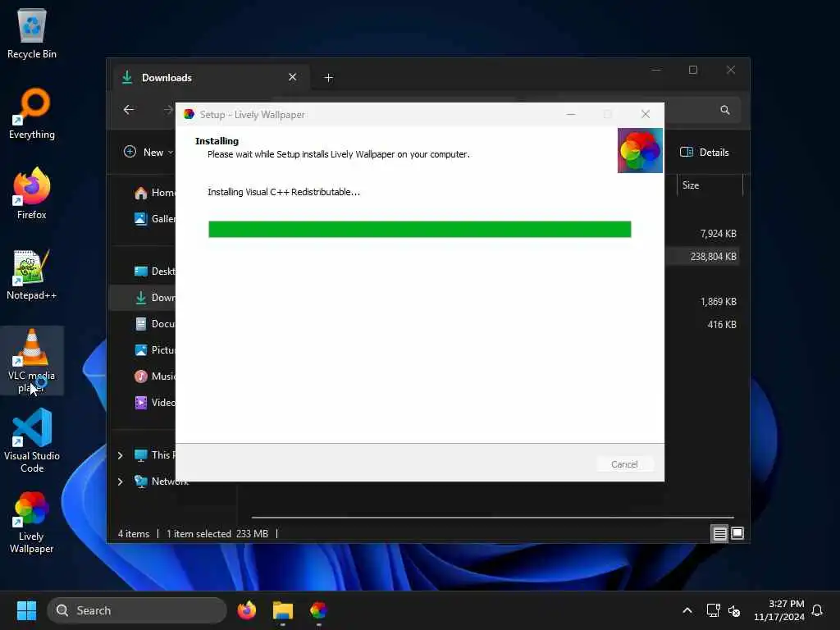Screen dimensions: 840x630
Task: Select the Notepad++ desktop shortcut
Action: (x=32, y=274)
